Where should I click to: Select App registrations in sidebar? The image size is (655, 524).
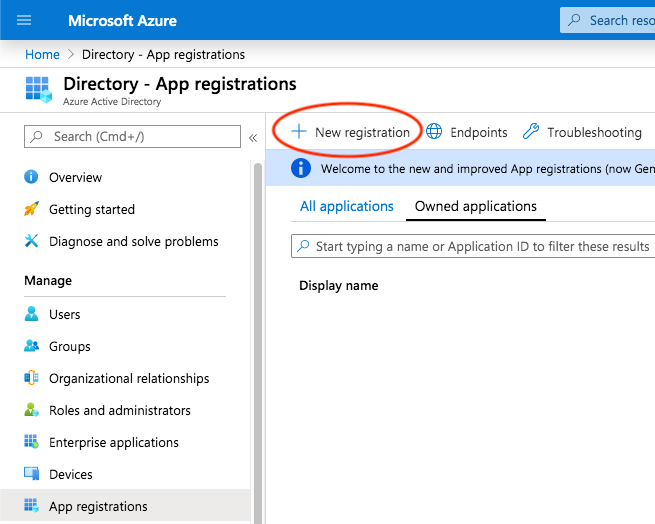point(98,506)
